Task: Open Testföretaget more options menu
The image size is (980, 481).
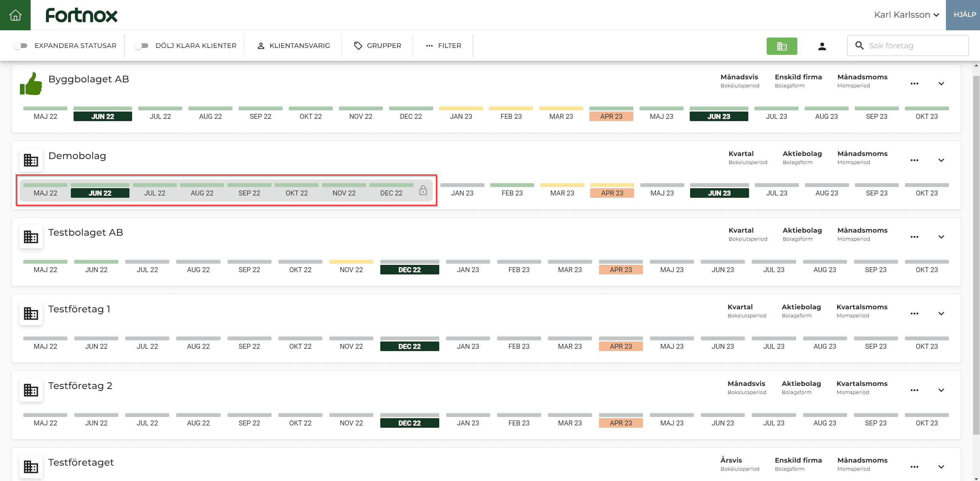Action: 915,467
